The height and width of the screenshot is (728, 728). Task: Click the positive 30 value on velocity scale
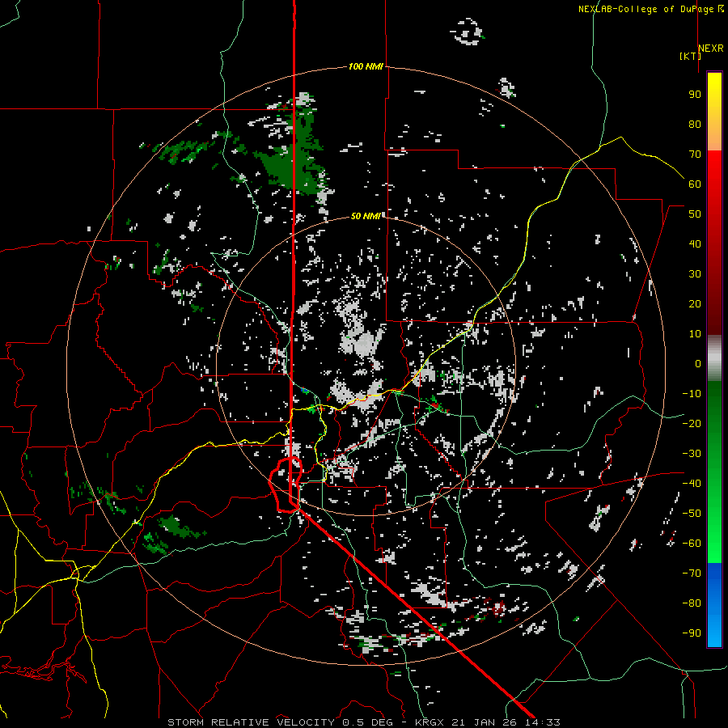(695, 274)
